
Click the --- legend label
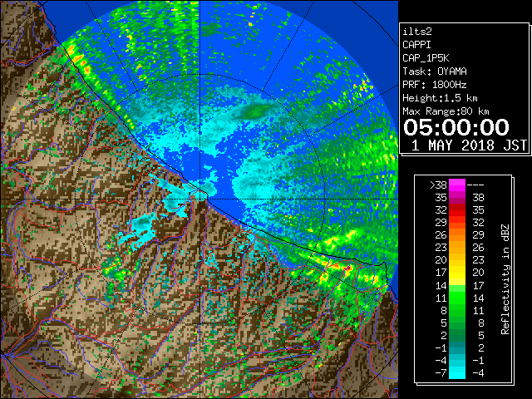(475, 185)
